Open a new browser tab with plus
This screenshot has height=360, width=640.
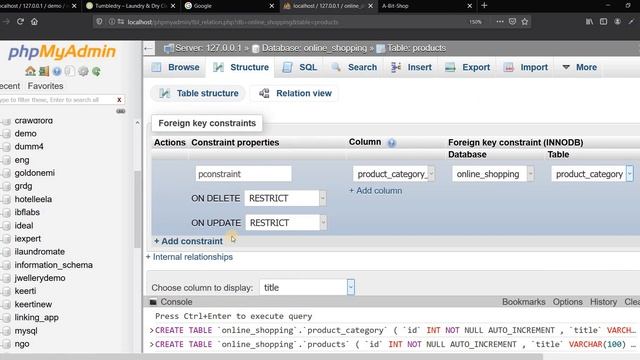pyautogui.click(x=484, y=6)
